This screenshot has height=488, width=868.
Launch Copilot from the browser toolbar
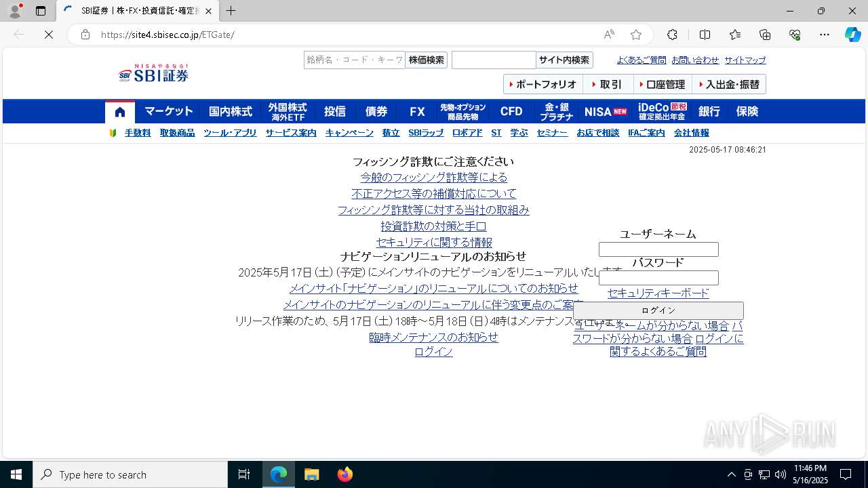point(853,35)
